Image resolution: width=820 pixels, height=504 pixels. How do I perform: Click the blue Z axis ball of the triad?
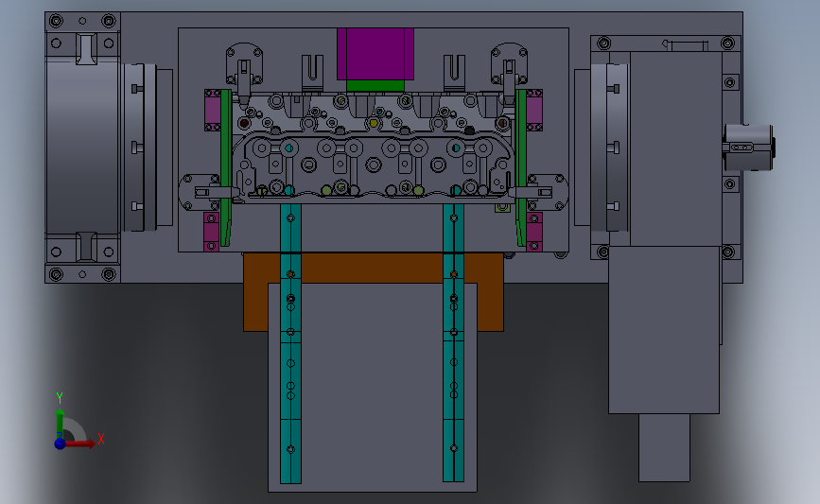(x=60, y=443)
